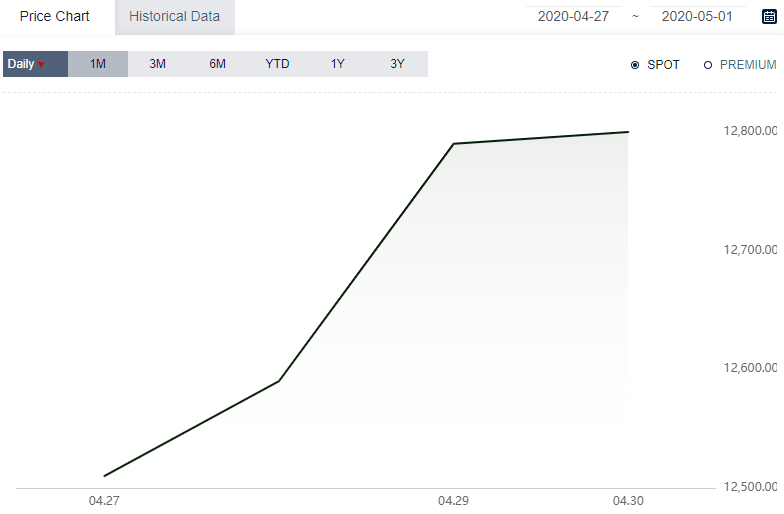The width and height of the screenshot is (784, 514).
Task: Click the chart line end at 04.30
Action: pos(628,132)
